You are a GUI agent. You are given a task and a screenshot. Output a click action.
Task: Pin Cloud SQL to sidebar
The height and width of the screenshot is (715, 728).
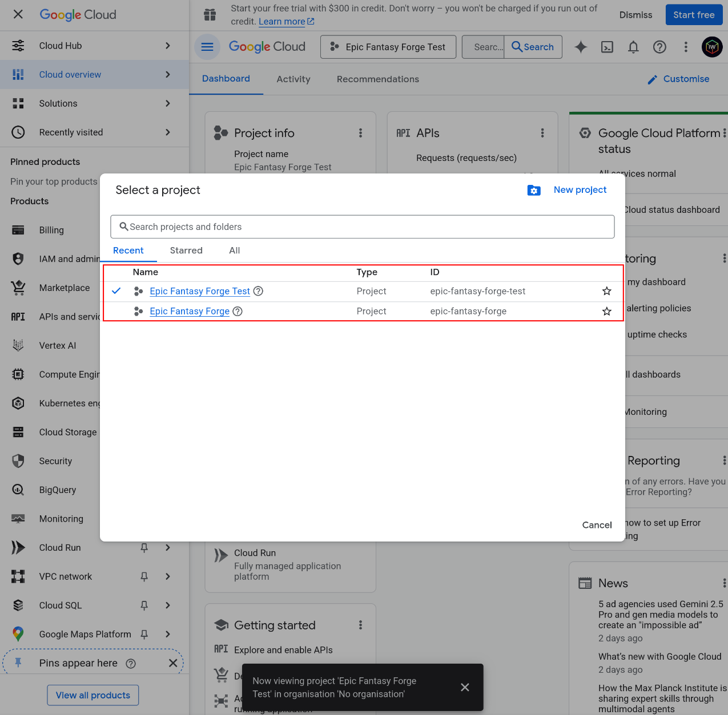click(144, 605)
